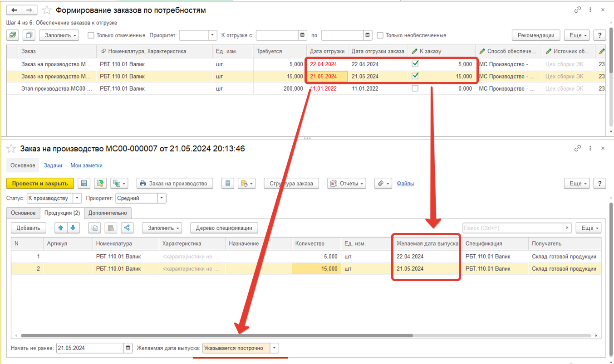
Task: Open Еще menu beside Поиск field
Action: [588, 228]
